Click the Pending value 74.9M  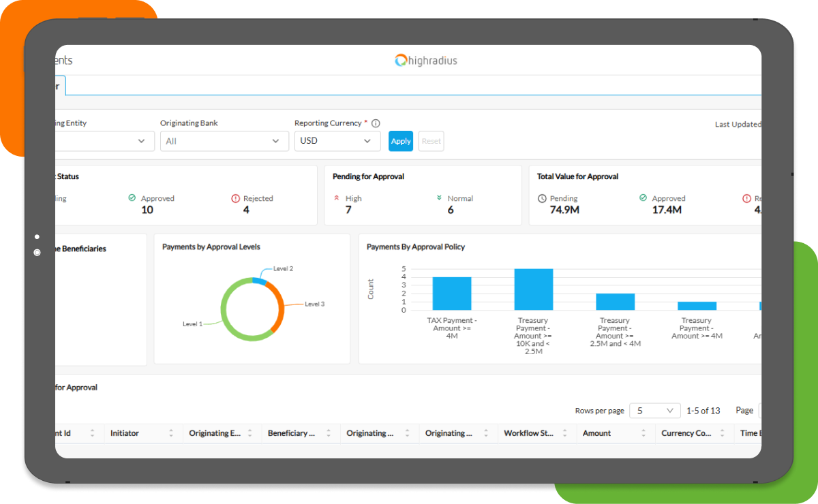click(x=564, y=210)
